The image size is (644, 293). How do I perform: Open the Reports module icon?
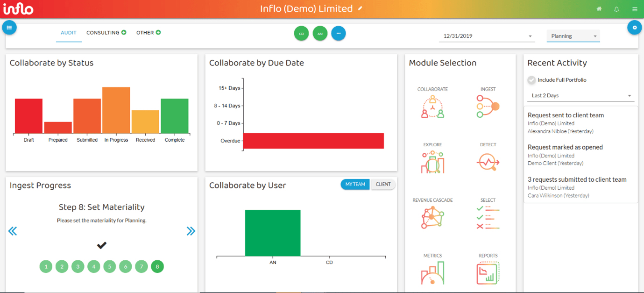[x=488, y=272]
